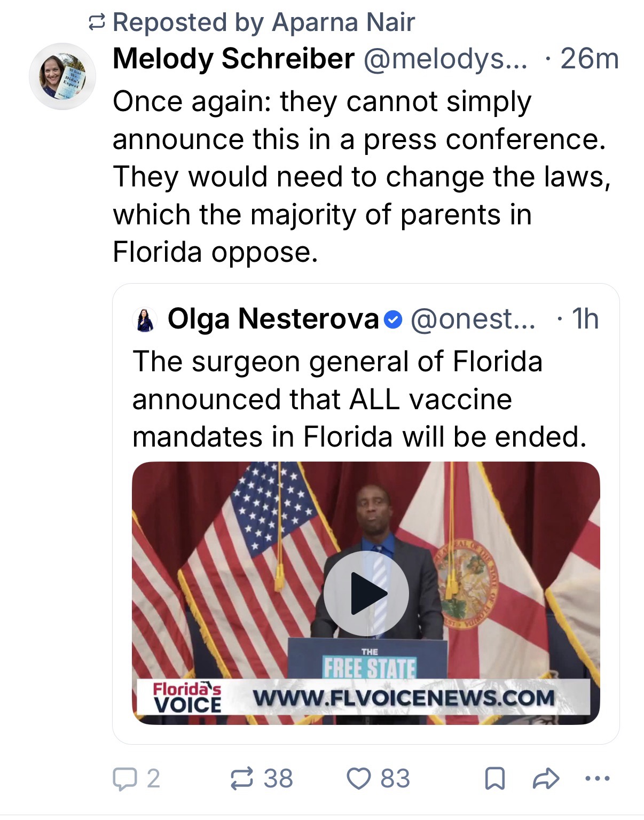This screenshot has width=644, height=820.
Task: Click the 26m post timestamp
Action: pyautogui.click(x=589, y=59)
